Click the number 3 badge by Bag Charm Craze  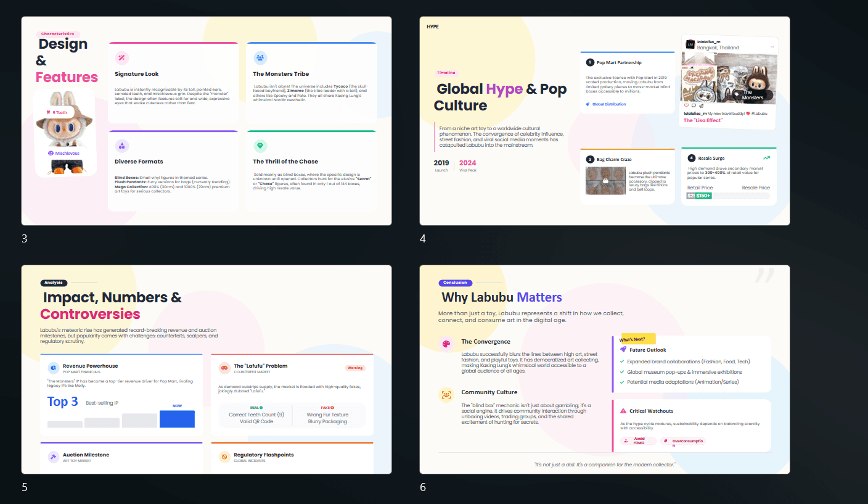coord(591,159)
